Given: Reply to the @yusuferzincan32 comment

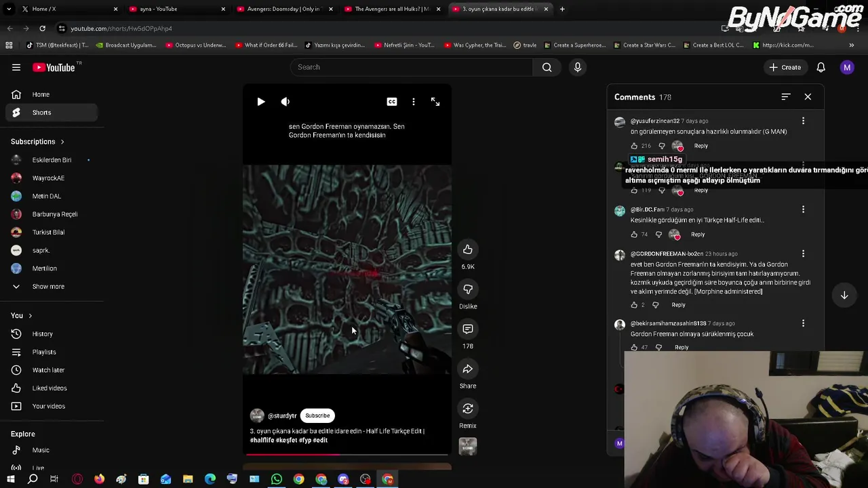Looking at the screenshot, I should coord(701,146).
